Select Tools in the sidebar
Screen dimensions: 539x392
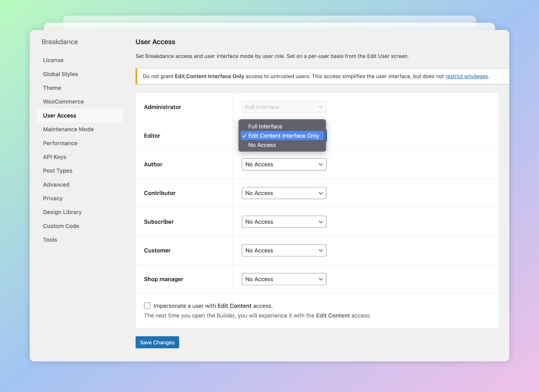point(50,240)
